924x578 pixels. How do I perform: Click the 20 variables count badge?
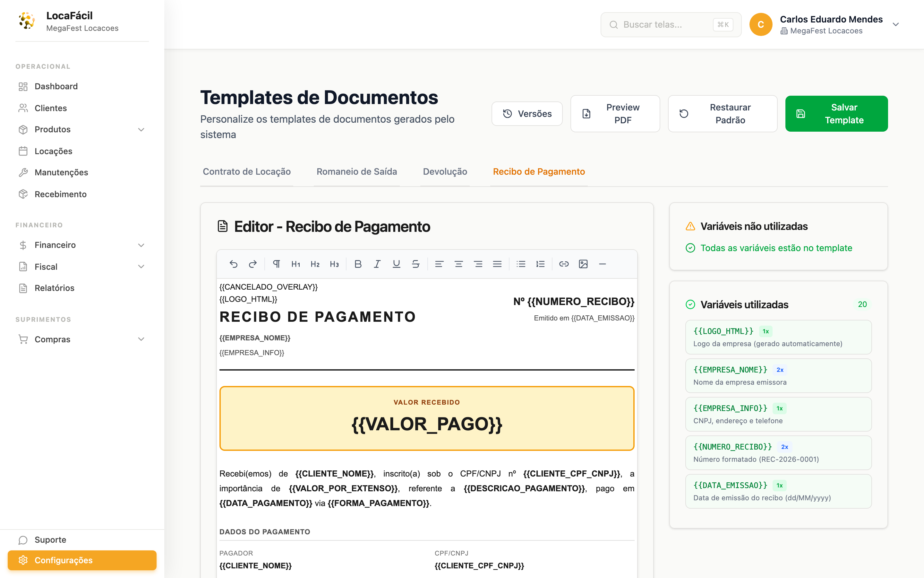[x=862, y=304]
